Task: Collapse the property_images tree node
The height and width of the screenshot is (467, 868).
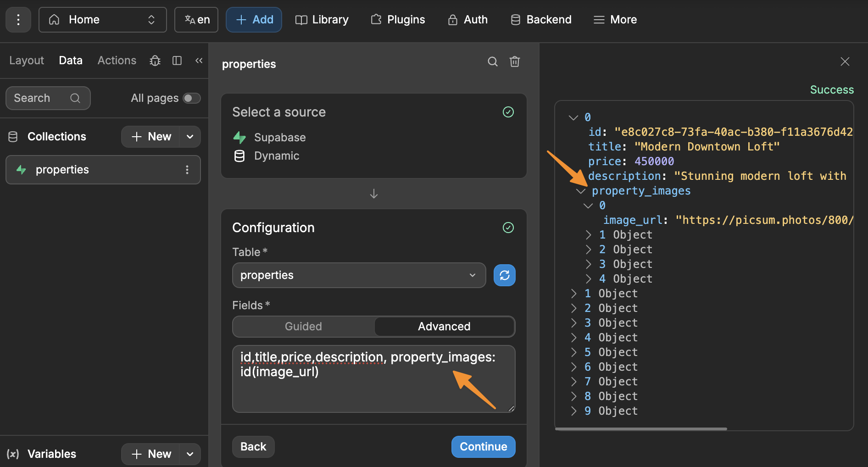Action: (x=581, y=191)
